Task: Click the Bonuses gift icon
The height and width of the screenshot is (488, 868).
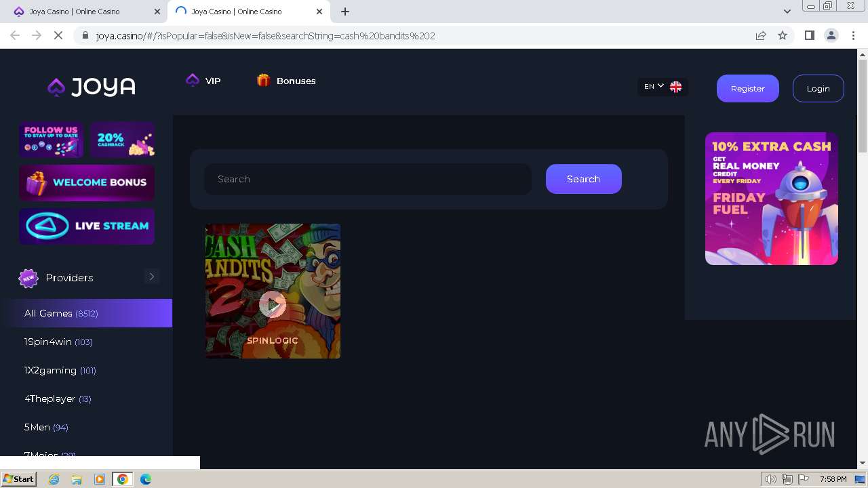Action: 263,80
